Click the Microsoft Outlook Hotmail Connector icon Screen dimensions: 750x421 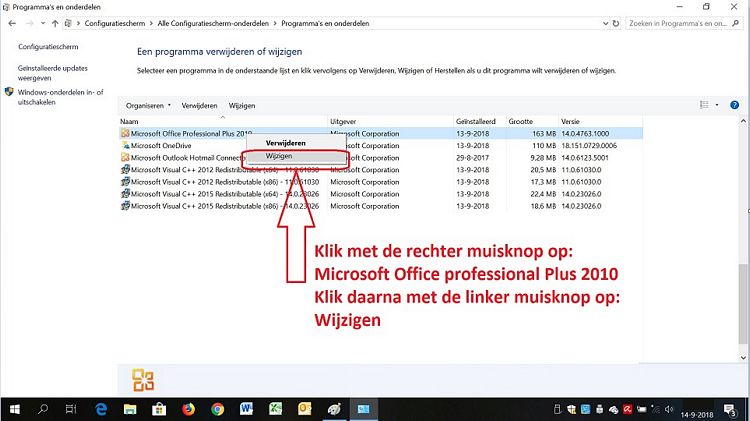click(125, 157)
